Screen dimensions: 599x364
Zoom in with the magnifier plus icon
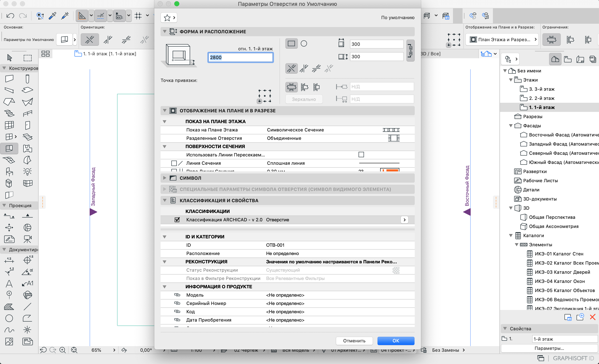pos(62,350)
